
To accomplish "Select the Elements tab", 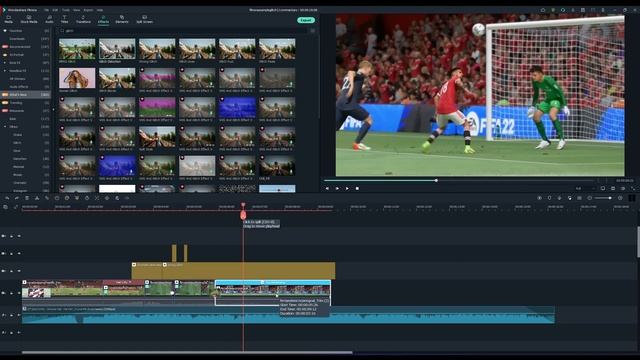I will click(x=122, y=19).
